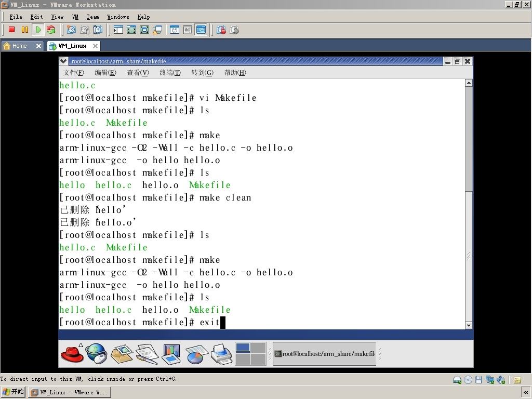The width and height of the screenshot is (532, 399).
Task: Click the 'make clean' command line text
Action: [225, 197]
